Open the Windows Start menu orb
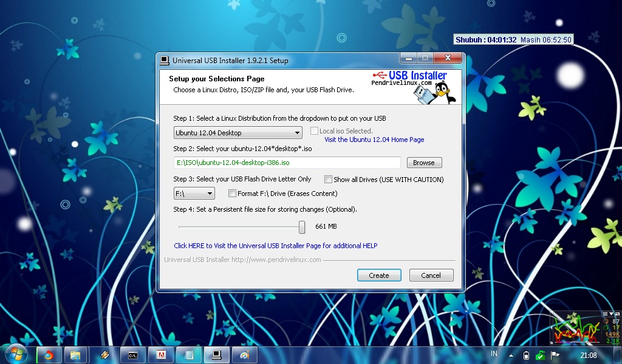Viewport: 622px width, 364px height. pyautogui.click(x=16, y=354)
